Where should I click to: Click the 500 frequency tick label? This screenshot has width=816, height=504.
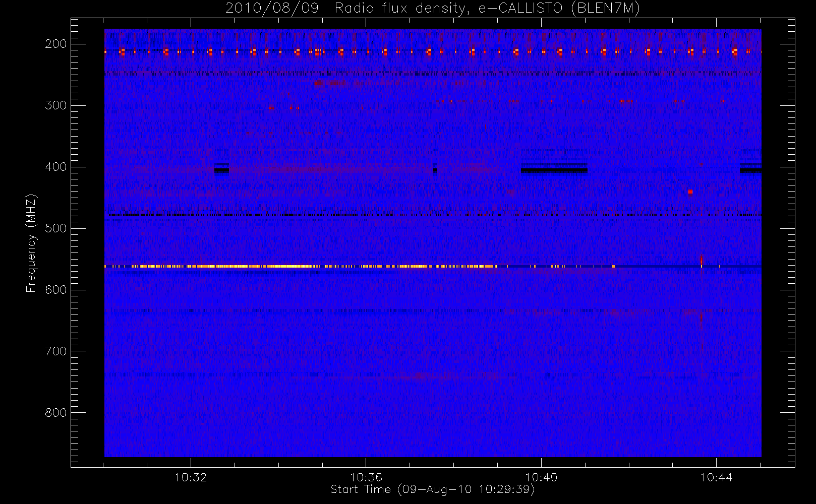click(56, 228)
